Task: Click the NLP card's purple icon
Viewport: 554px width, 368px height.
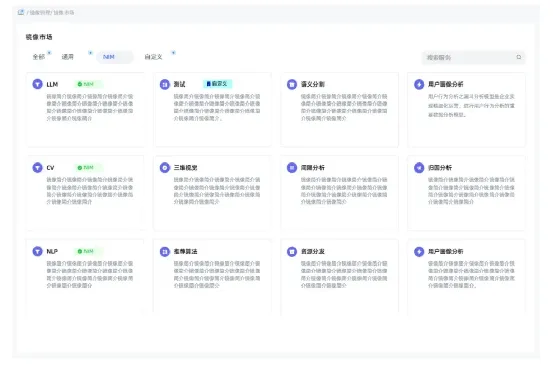Action: click(x=37, y=251)
